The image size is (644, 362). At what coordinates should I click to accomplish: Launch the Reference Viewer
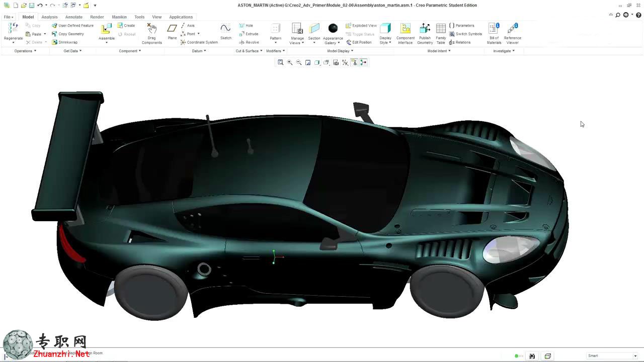(512, 34)
